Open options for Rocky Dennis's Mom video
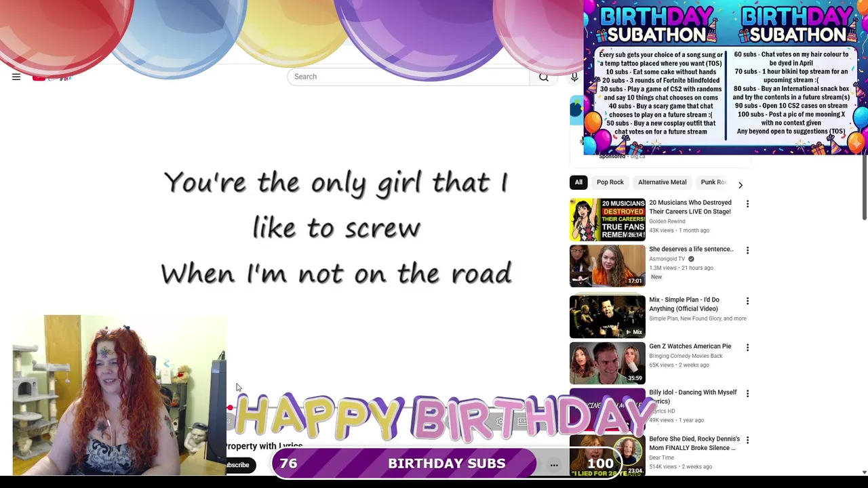This screenshot has height=488, width=868. [747, 441]
